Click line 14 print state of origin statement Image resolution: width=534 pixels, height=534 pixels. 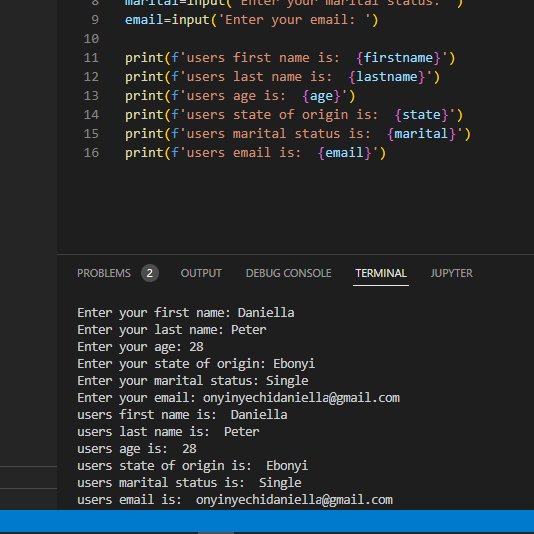coord(294,115)
